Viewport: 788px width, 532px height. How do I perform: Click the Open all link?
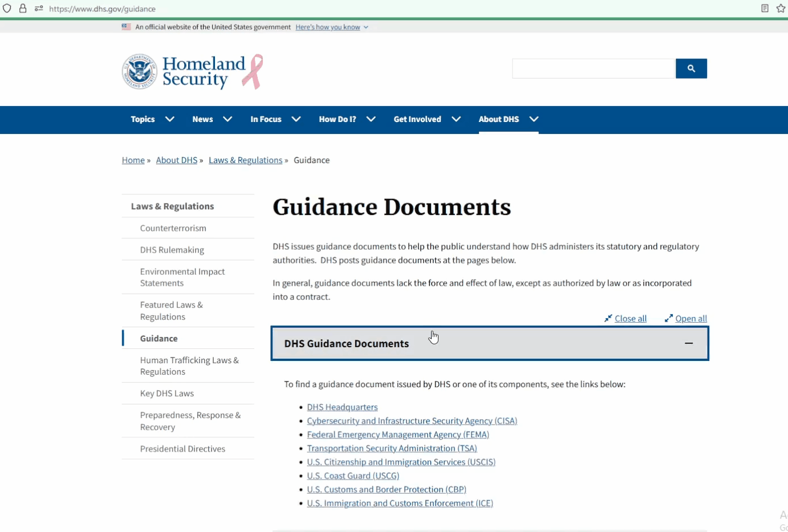691,318
